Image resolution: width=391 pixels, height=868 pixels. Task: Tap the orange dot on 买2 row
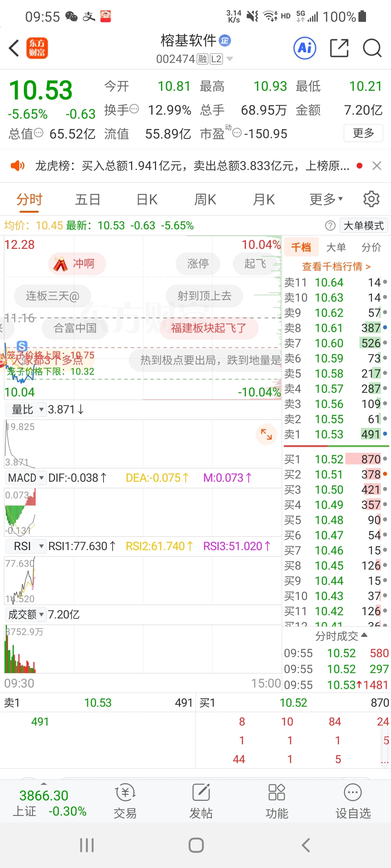(x=385, y=474)
